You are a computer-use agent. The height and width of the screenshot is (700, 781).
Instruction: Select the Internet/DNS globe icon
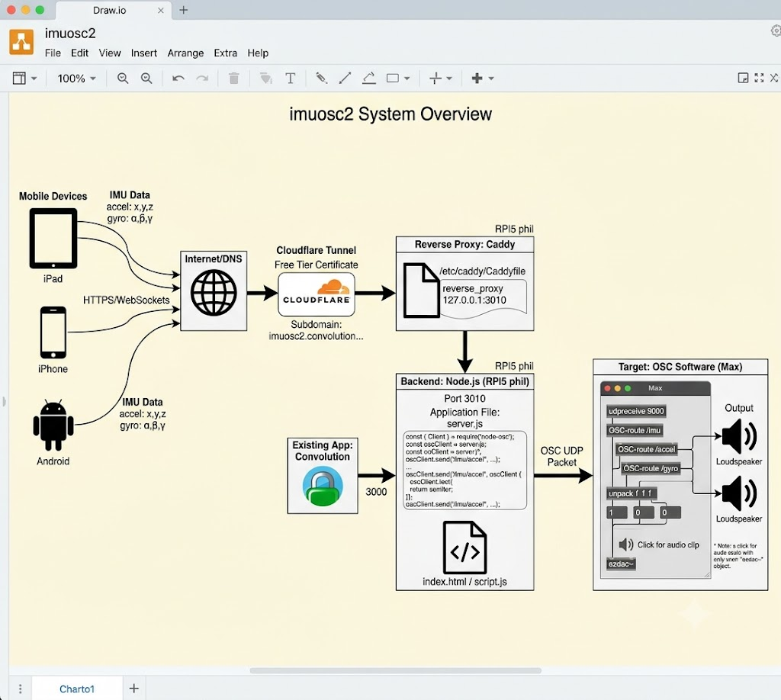tap(214, 293)
